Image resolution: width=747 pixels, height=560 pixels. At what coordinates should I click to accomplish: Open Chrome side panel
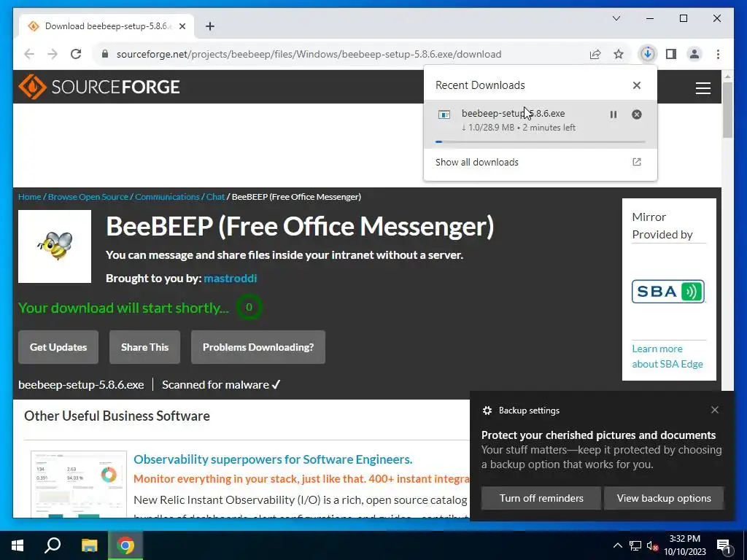(671, 54)
